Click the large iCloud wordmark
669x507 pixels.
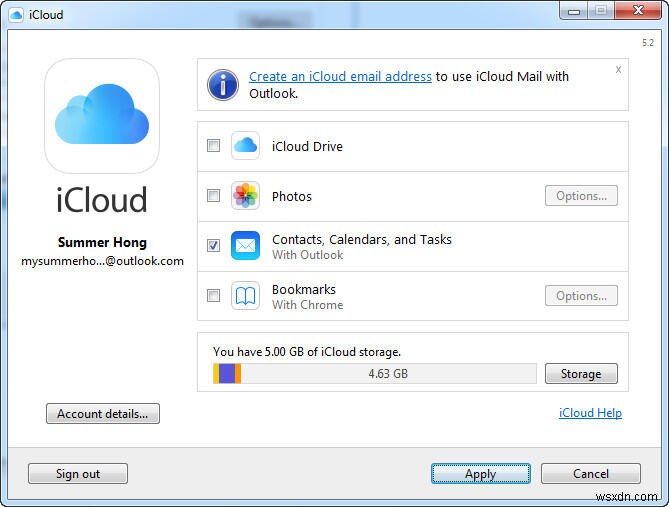[x=102, y=199]
